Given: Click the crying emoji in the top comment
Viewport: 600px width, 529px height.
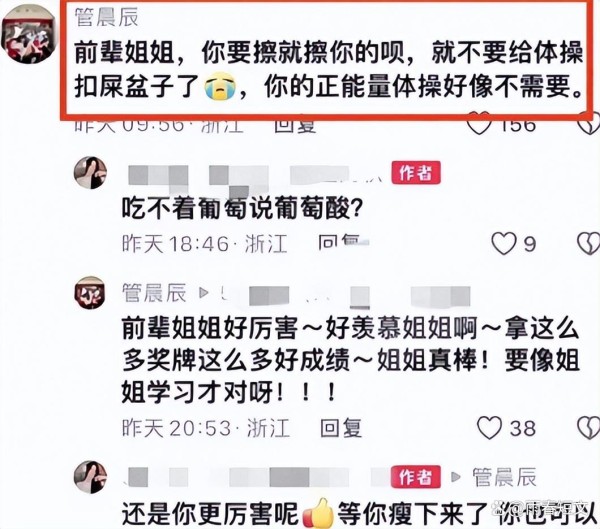Looking at the screenshot, I should (220, 87).
